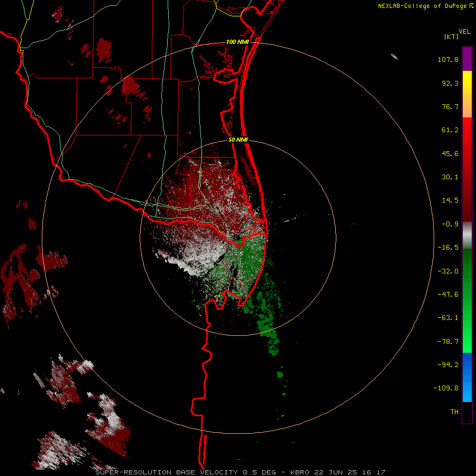
Task: Click the -78.7 velocity scale value
Action: tap(448, 342)
